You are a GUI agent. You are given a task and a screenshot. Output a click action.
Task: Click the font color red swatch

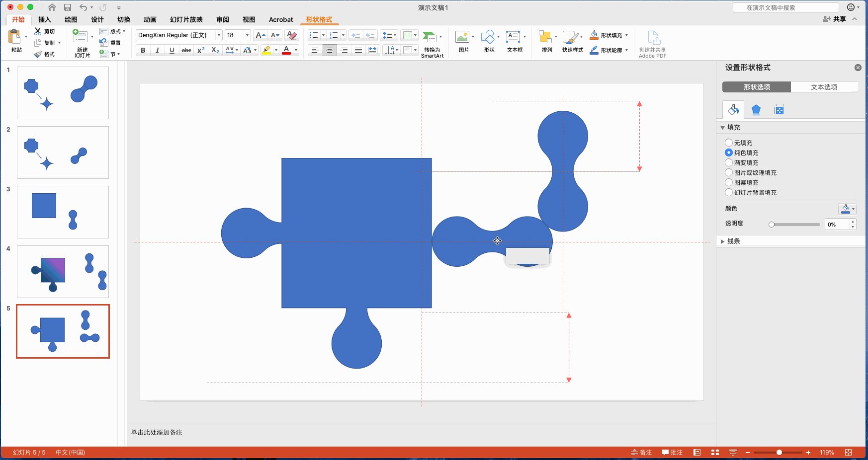[x=286, y=50]
